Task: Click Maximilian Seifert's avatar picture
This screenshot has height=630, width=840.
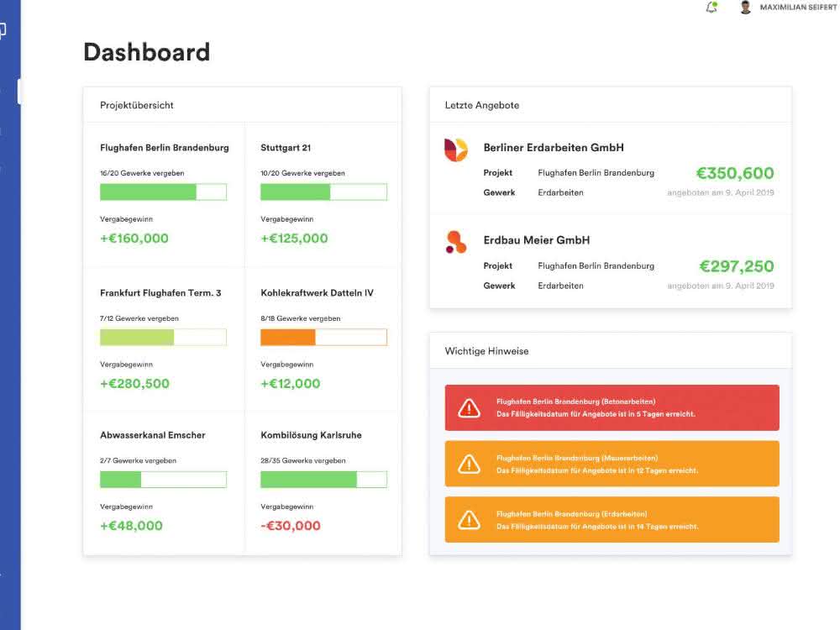Action: point(745,7)
